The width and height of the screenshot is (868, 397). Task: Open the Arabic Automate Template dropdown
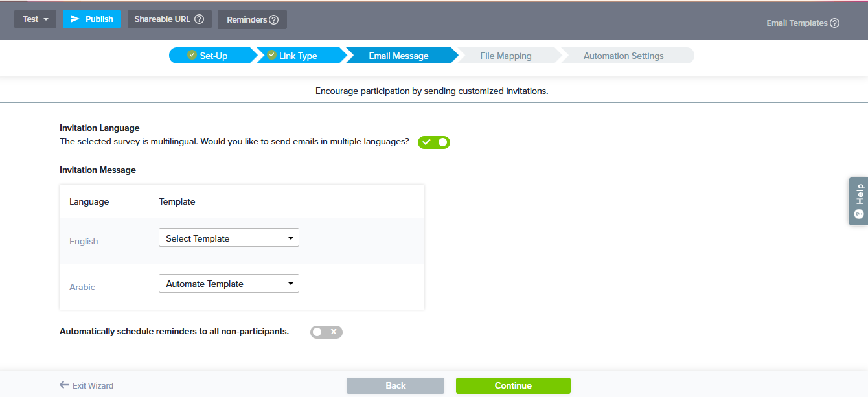229,284
